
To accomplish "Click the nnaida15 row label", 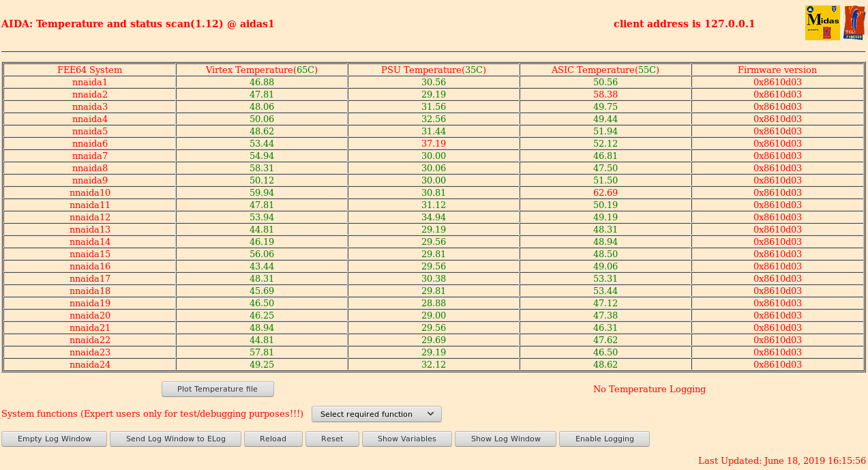I will [90, 254].
